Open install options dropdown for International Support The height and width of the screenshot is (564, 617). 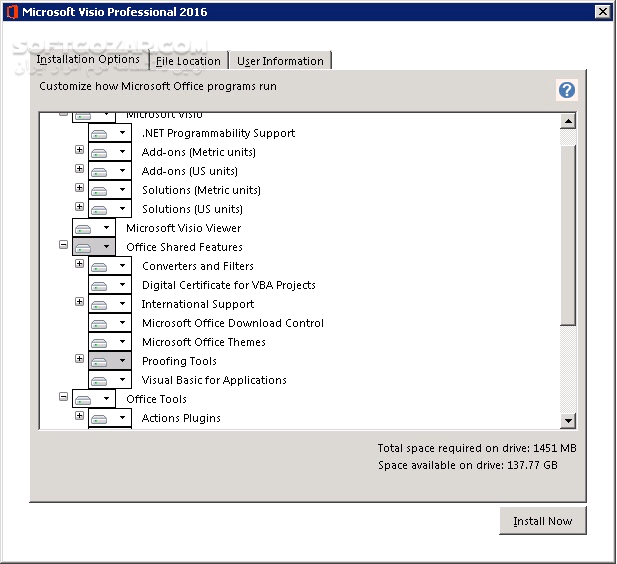(122, 305)
